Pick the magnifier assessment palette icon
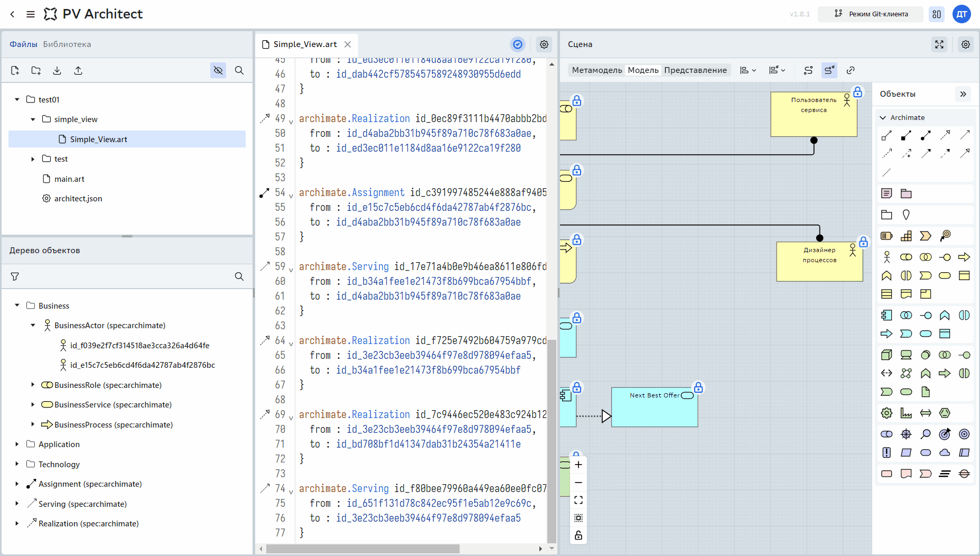This screenshot has width=980, height=556. 926,434
